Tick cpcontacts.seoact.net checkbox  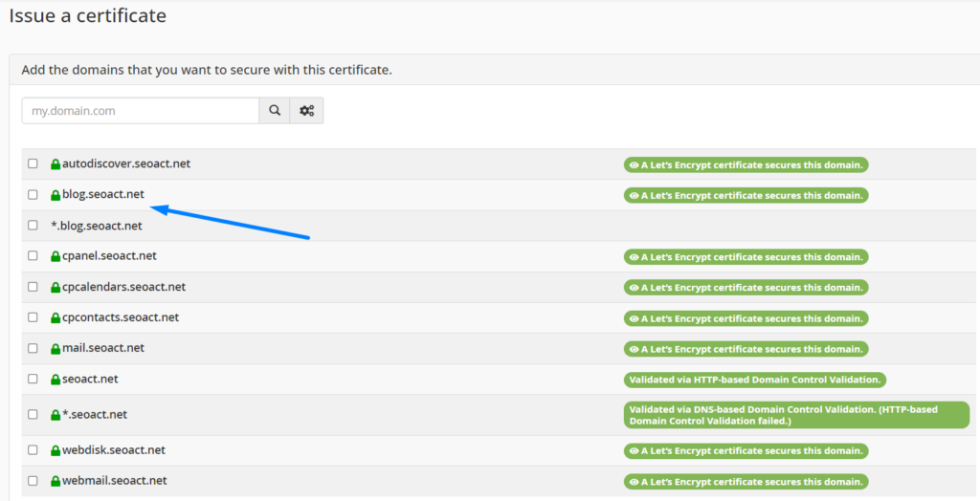pos(33,317)
